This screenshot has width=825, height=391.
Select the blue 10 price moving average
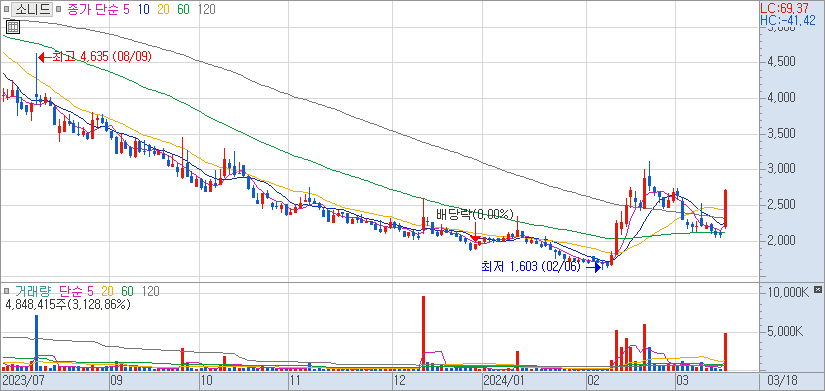coord(144,9)
